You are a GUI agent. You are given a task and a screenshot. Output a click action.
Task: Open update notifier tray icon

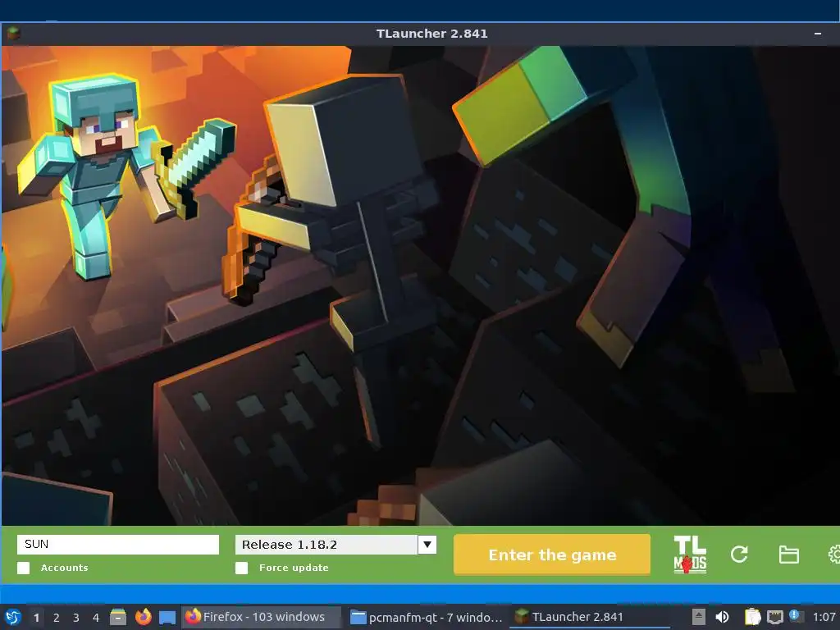796,617
